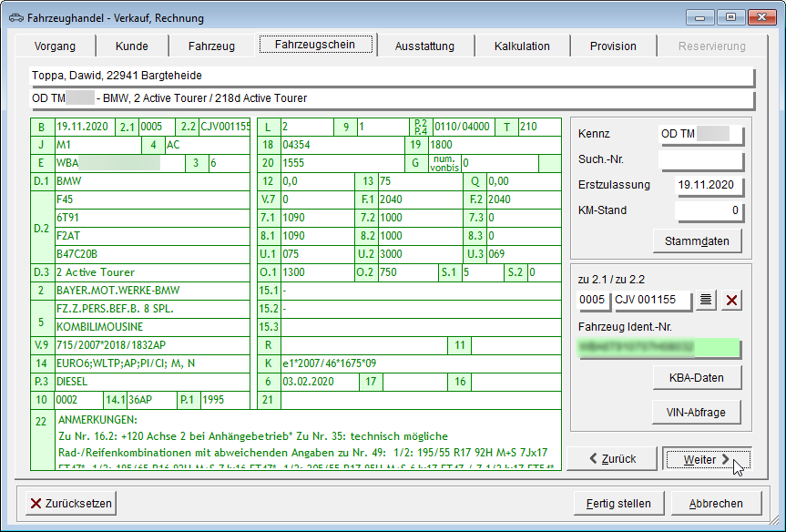Click P.1 value 1995
The width and height of the screenshot is (786, 532).
225,400
